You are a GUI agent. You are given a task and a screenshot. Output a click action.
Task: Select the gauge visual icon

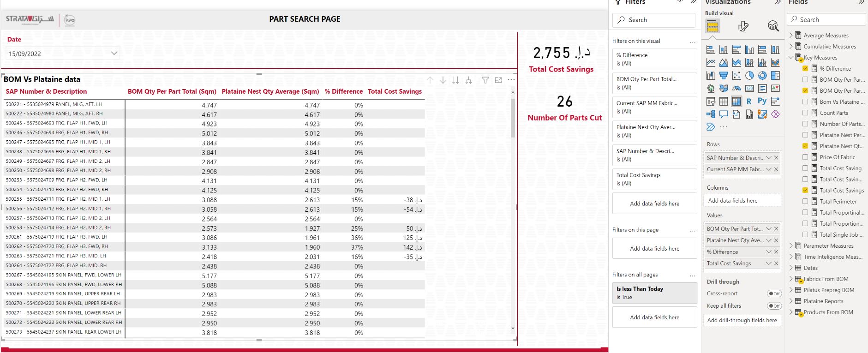pos(736,88)
